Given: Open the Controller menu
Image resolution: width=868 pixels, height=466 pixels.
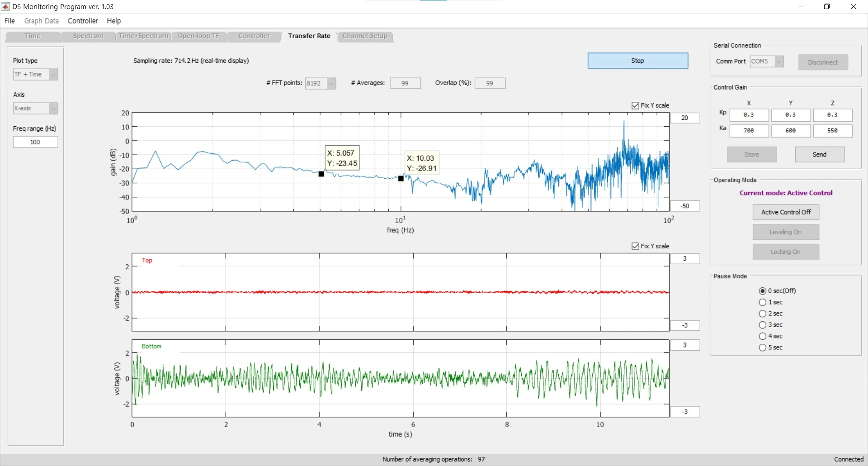Looking at the screenshot, I should click(83, 21).
